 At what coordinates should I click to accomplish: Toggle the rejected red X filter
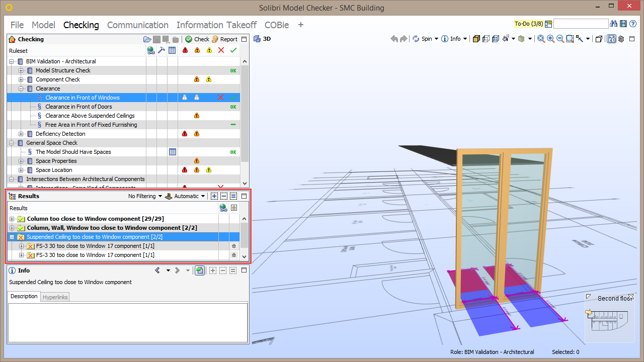221,50
